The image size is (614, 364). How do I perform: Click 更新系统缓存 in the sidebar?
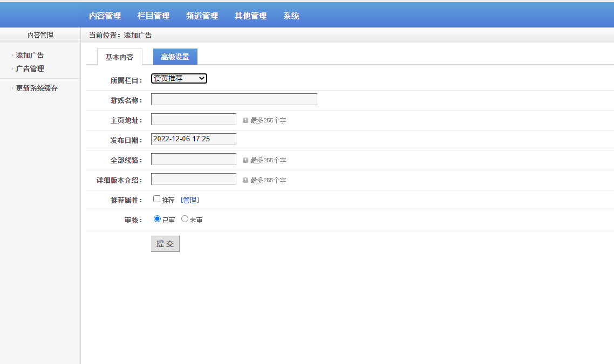pyautogui.click(x=37, y=88)
